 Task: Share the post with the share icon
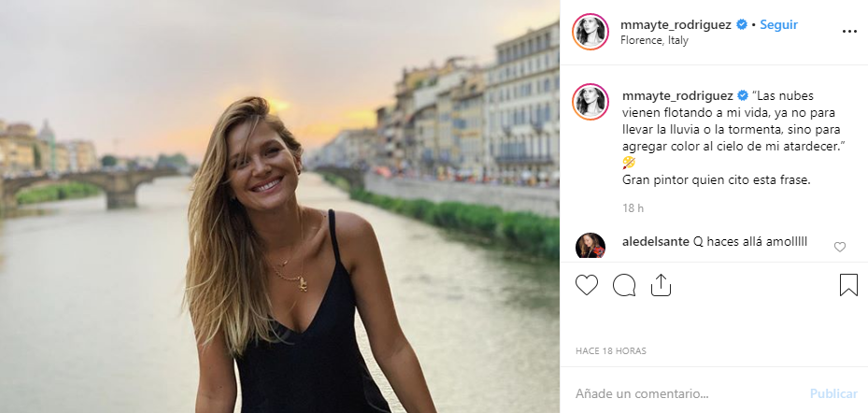(x=661, y=285)
